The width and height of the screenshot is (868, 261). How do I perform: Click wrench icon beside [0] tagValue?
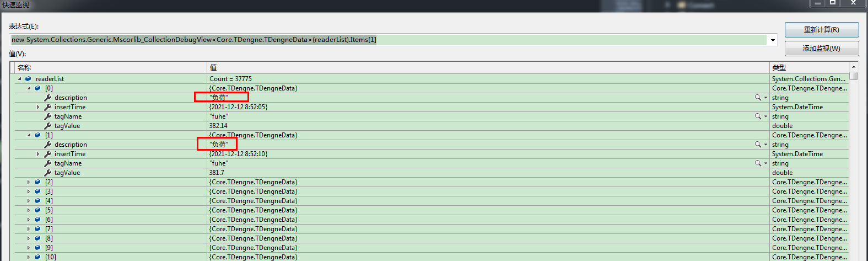pyautogui.click(x=48, y=126)
